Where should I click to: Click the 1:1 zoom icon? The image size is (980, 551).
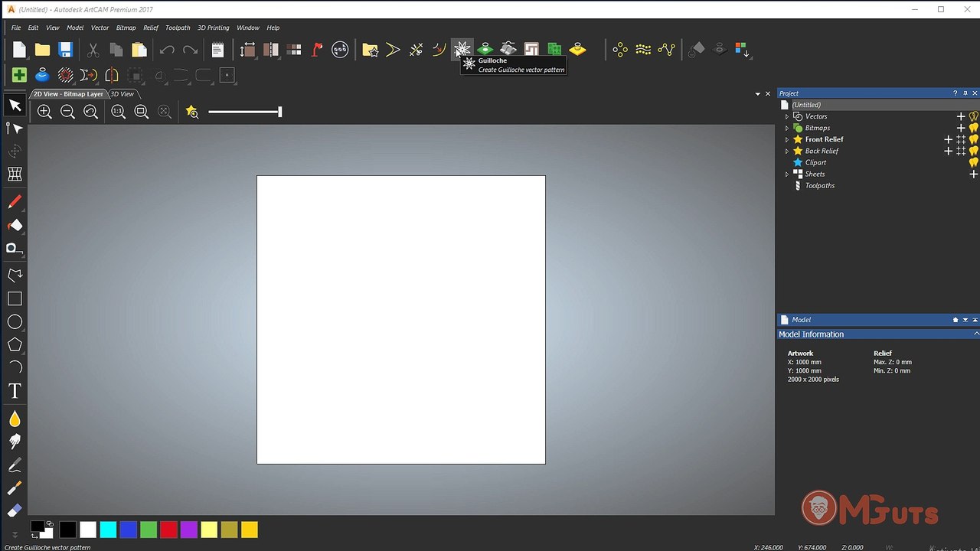[118, 112]
